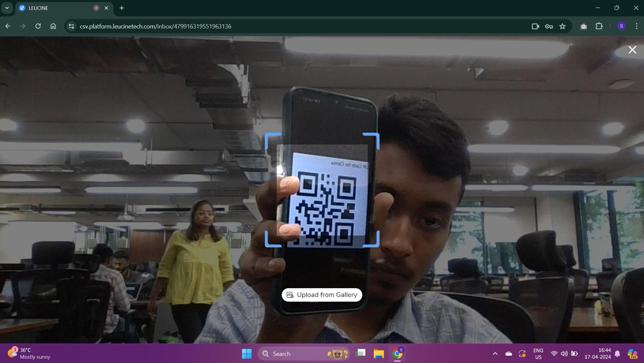Image resolution: width=644 pixels, height=363 pixels.
Task: Open Wi-Fi network settings
Action: (554, 353)
